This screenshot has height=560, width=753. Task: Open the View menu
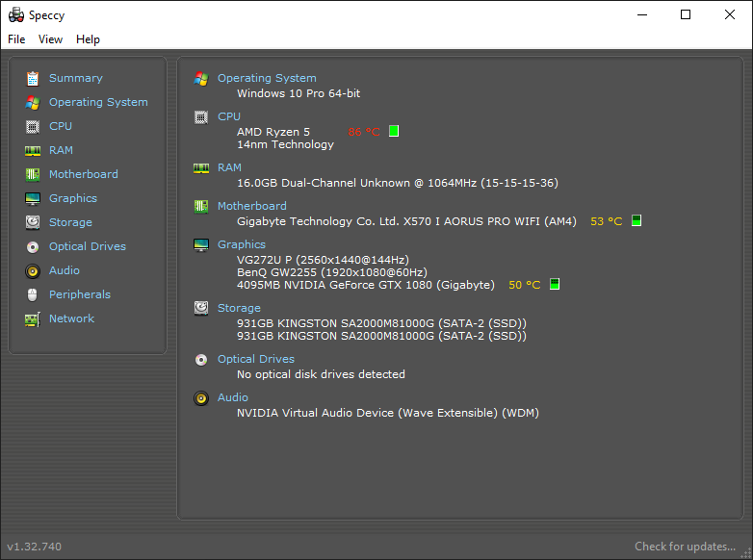[x=50, y=39]
